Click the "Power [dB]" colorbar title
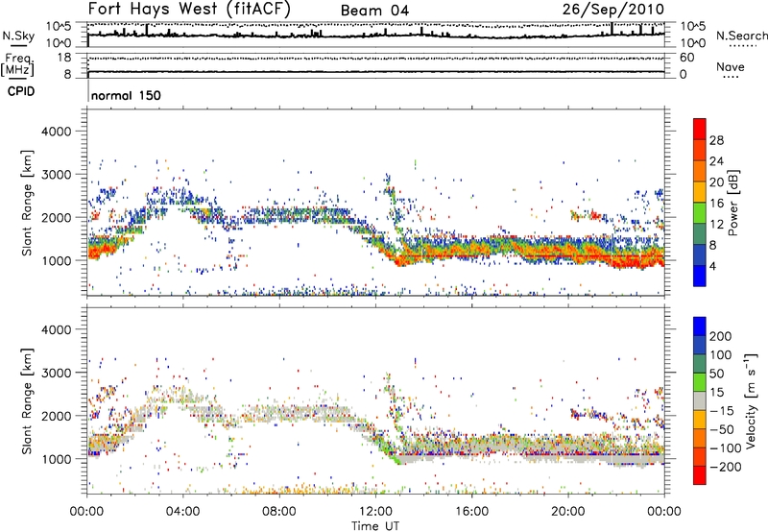Screen dimensions: 768x532 point(733,203)
